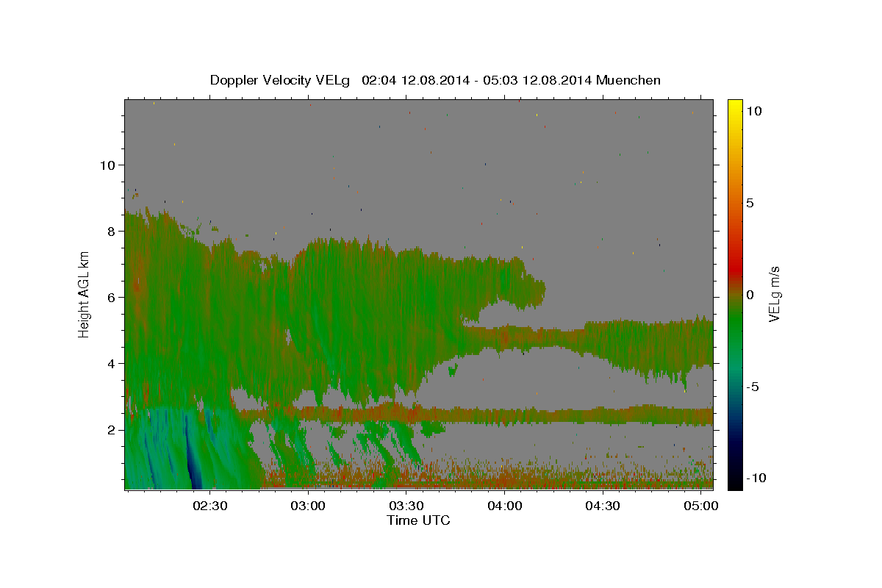The height and width of the screenshot is (588, 882).
Task: Click the 04:30 time tick label
Action: coord(603,506)
